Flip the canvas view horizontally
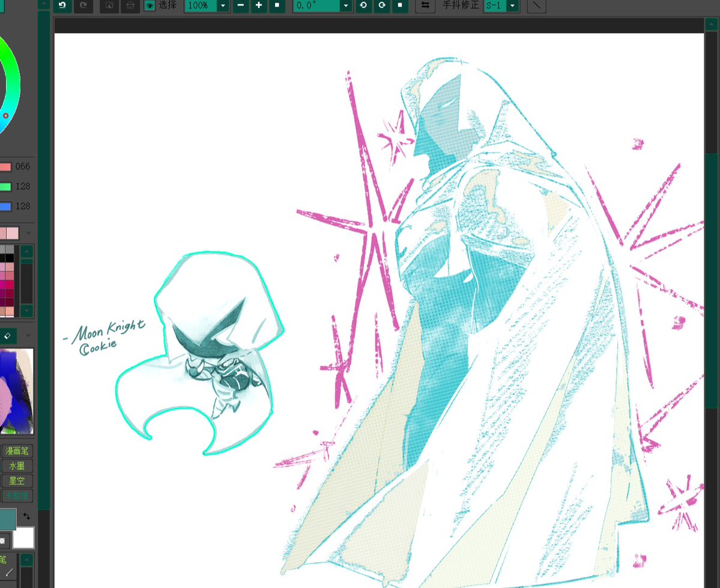 pyautogui.click(x=425, y=5)
